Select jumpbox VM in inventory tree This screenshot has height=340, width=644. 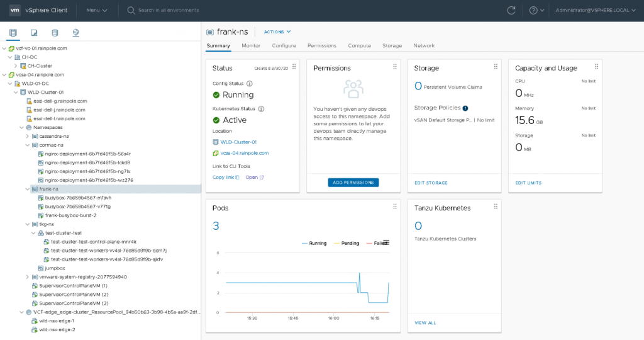click(55, 268)
